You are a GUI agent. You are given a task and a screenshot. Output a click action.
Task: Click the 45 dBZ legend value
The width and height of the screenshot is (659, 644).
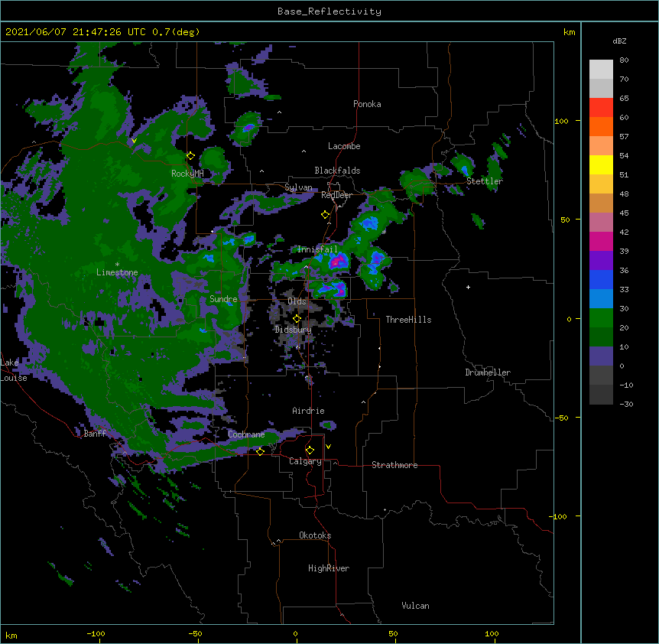point(624,213)
